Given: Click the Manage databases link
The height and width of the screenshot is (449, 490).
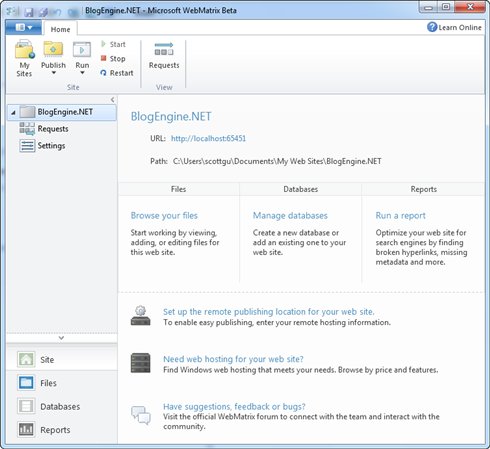Looking at the screenshot, I should point(290,216).
